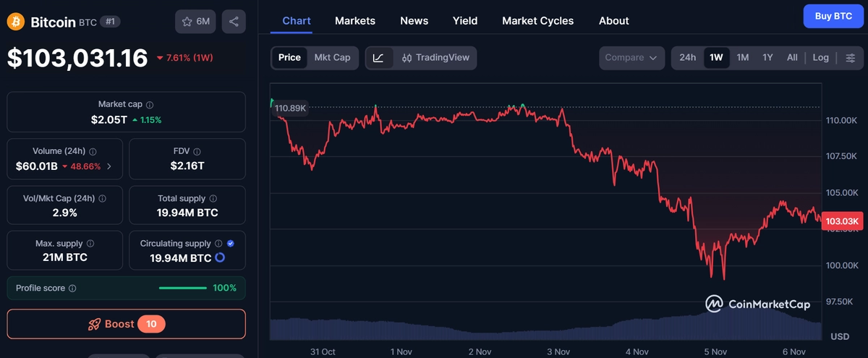Open the News tab
The image size is (868, 358).
(x=414, y=21)
